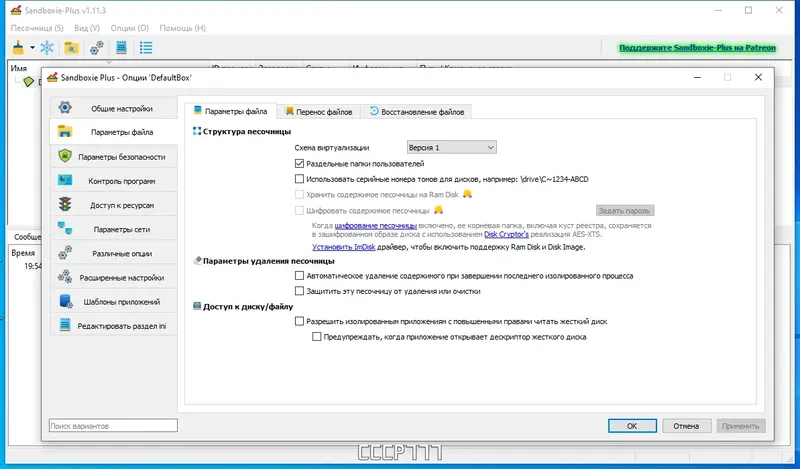Enable automatic deletion of sandbox contents

(x=299, y=276)
